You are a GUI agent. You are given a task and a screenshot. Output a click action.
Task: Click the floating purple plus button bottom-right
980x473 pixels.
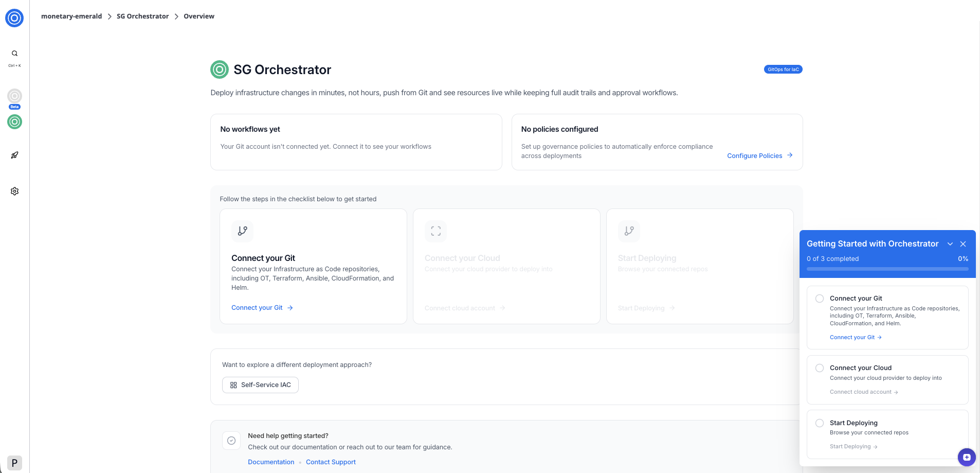click(967, 457)
